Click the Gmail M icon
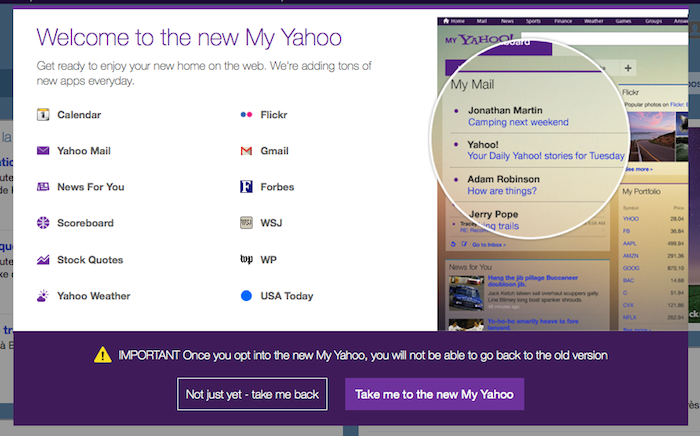The image size is (700, 436). pos(246,151)
